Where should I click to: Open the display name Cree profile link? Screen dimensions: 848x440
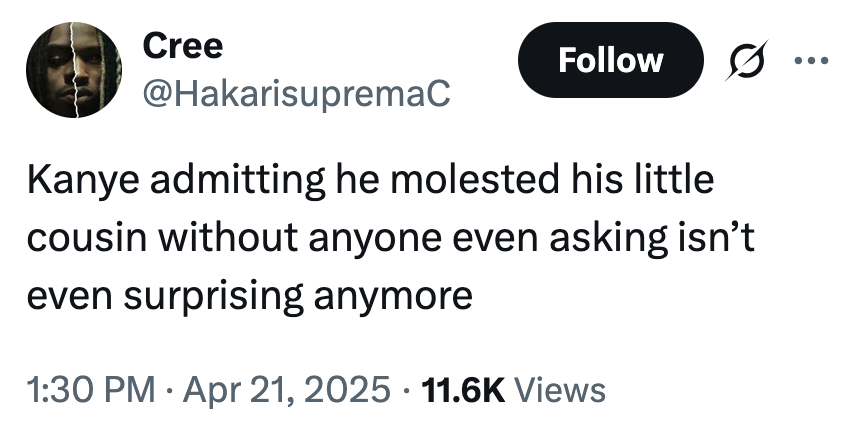point(183,45)
